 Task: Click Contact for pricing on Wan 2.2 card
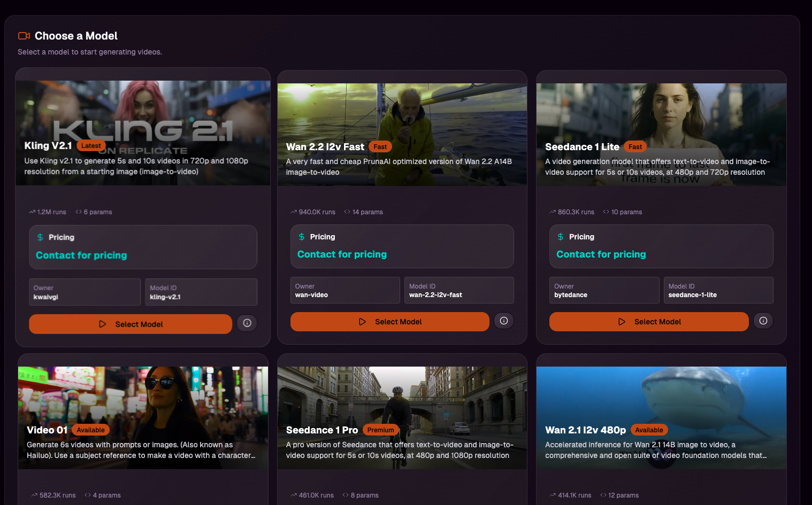[342, 254]
